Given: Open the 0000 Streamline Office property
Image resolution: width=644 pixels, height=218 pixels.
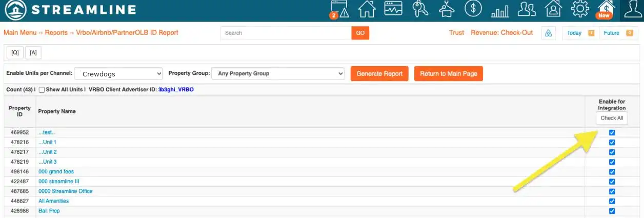Looking at the screenshot, I should (66, 191).
